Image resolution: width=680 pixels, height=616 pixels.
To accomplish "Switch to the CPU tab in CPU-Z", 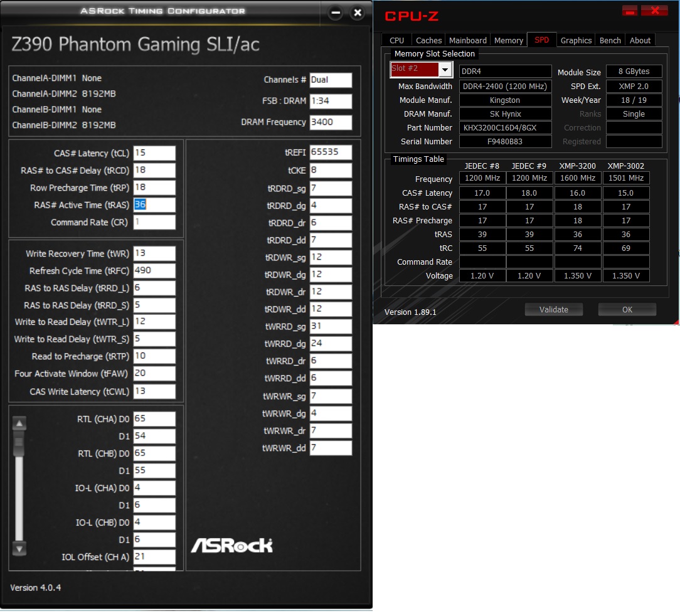I will pos(396,40).
